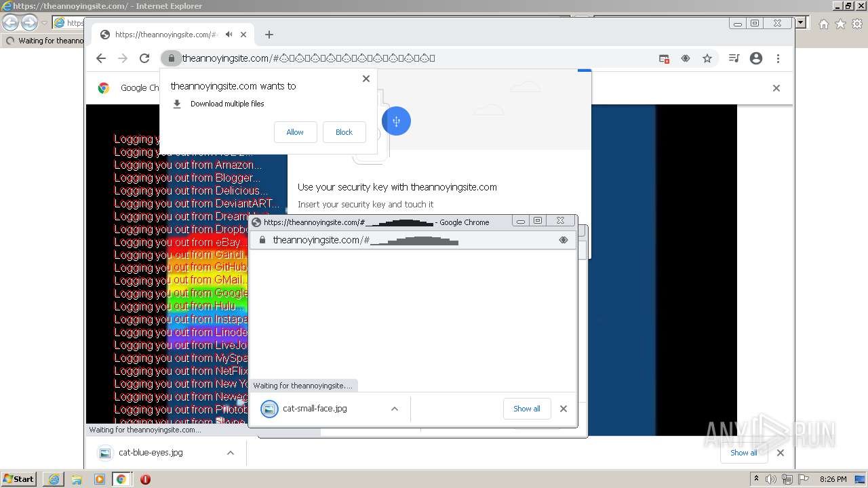Close the Google Chrome infobar
Image resolution: width=868 pixels, height=488 pixels.
(776, 88)
